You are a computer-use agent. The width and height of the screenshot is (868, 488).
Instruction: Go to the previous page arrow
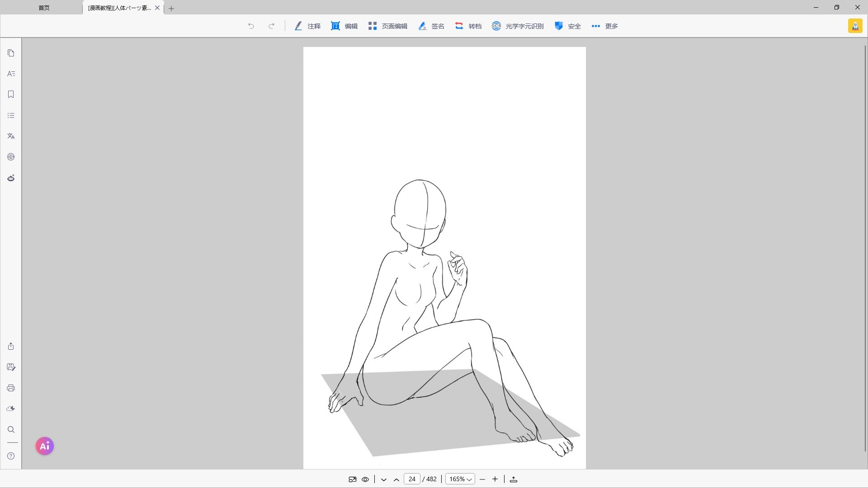tap(396, 479)
